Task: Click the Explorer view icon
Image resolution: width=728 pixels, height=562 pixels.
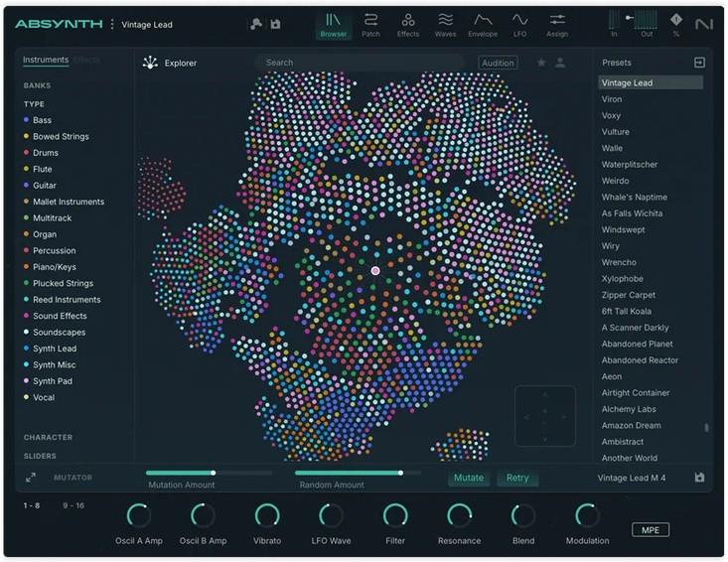Action: pos(150,63)
